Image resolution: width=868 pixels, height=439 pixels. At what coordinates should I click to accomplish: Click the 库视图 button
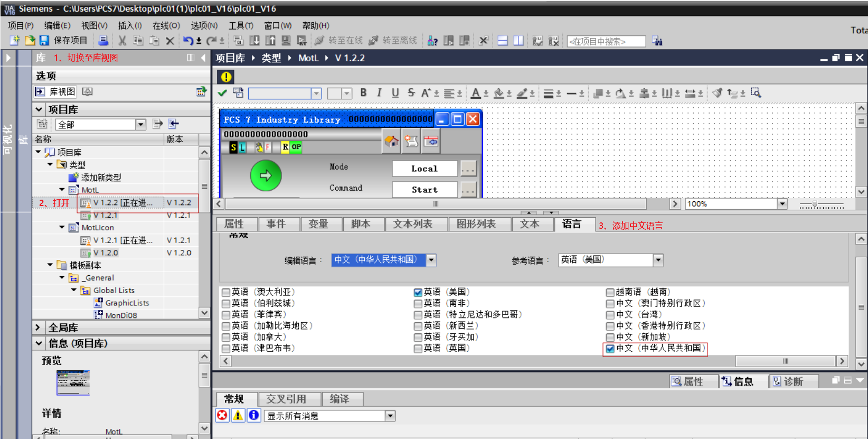(x=56, y=92)
